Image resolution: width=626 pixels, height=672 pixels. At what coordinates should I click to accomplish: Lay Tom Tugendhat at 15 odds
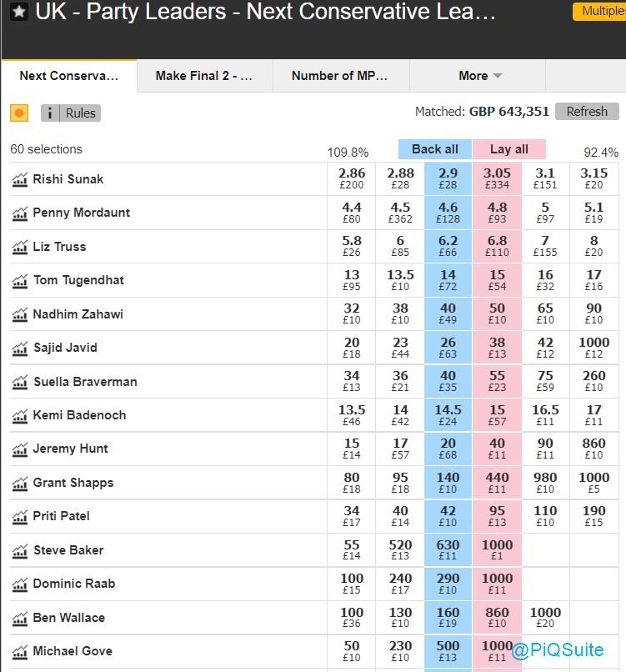(x=497, y=280)
